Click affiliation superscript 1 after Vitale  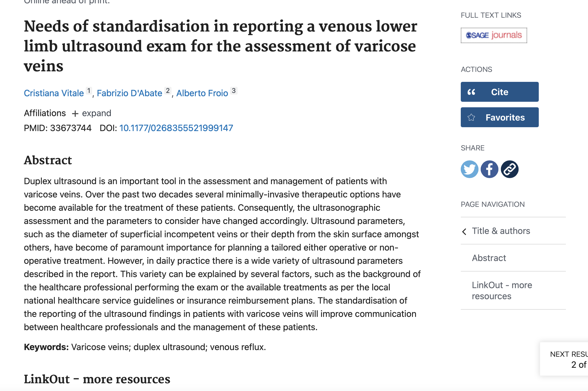89,91
